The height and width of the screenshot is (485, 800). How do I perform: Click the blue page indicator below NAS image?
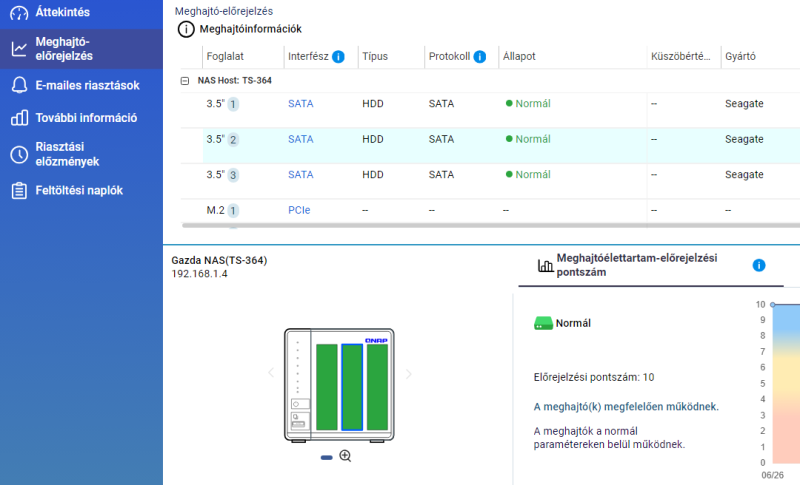tap(327, 457)
